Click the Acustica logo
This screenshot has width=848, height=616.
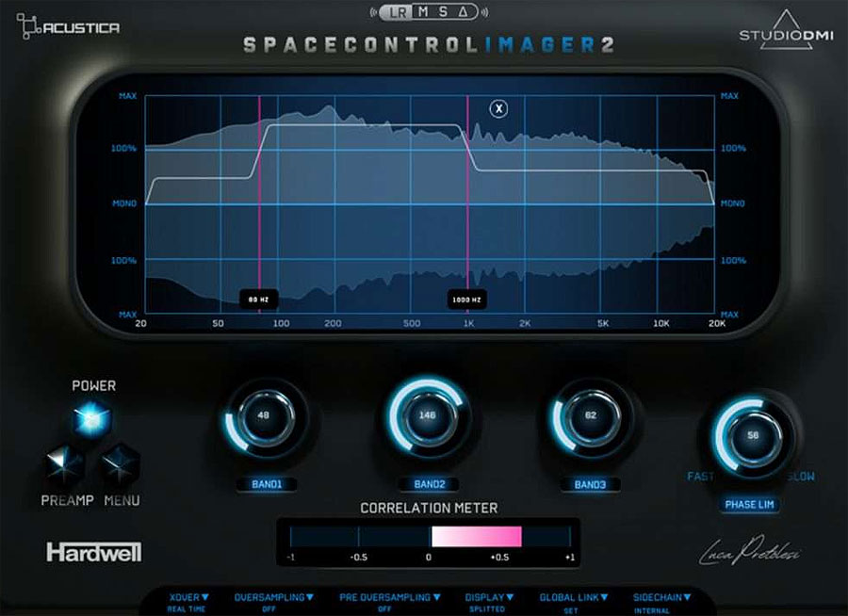(68, 27)
